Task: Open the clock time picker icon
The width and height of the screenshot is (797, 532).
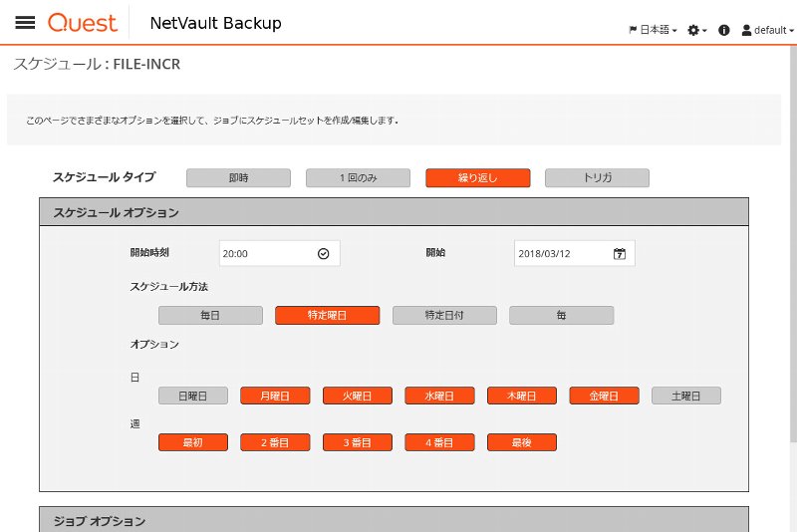Action: click(323, 254)
